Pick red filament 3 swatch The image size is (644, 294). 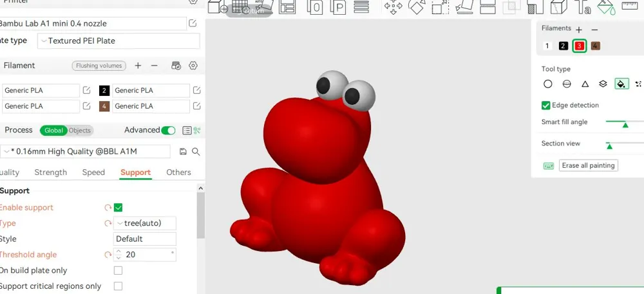point(579,46)
